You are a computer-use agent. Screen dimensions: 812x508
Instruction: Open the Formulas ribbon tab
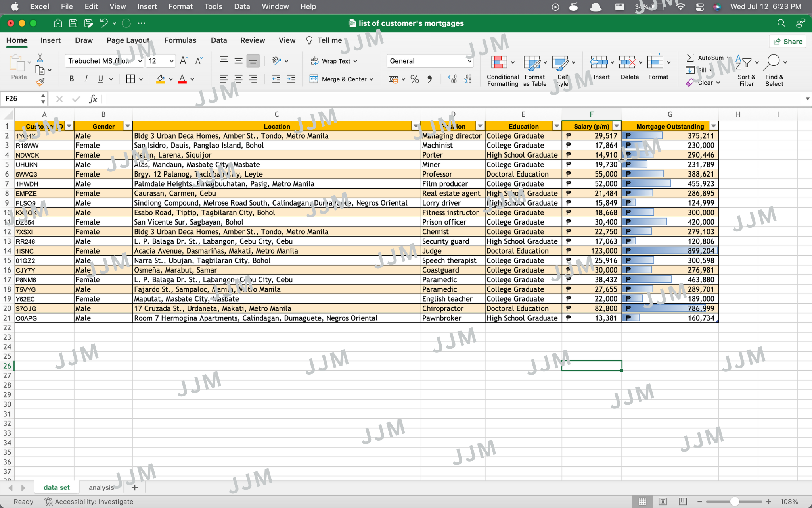pos(180,40)
